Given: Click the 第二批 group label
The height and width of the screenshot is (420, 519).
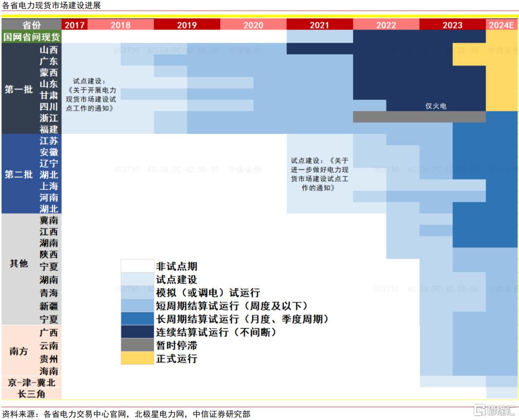Looking at the screenshot, I should [19, 174].
